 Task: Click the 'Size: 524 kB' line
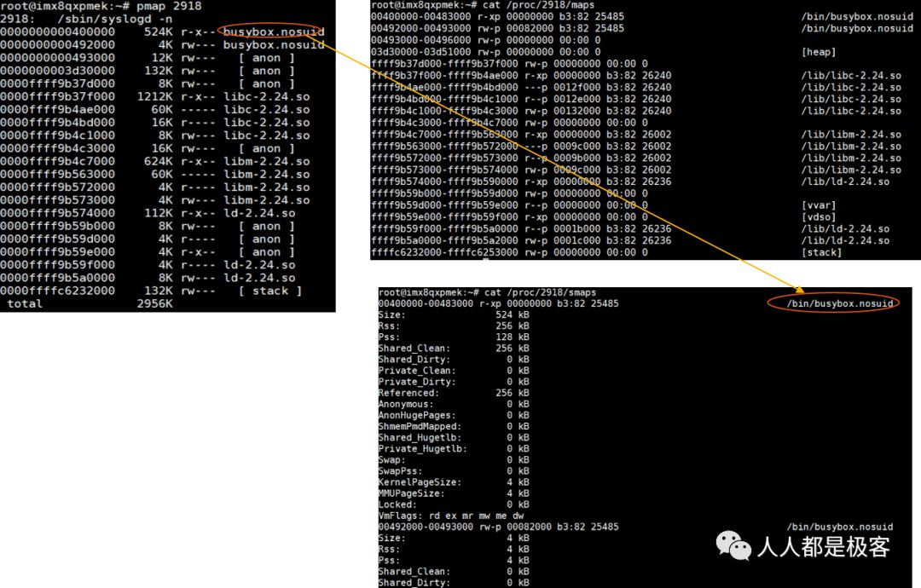pyautogui.click(x=454, y=314)
